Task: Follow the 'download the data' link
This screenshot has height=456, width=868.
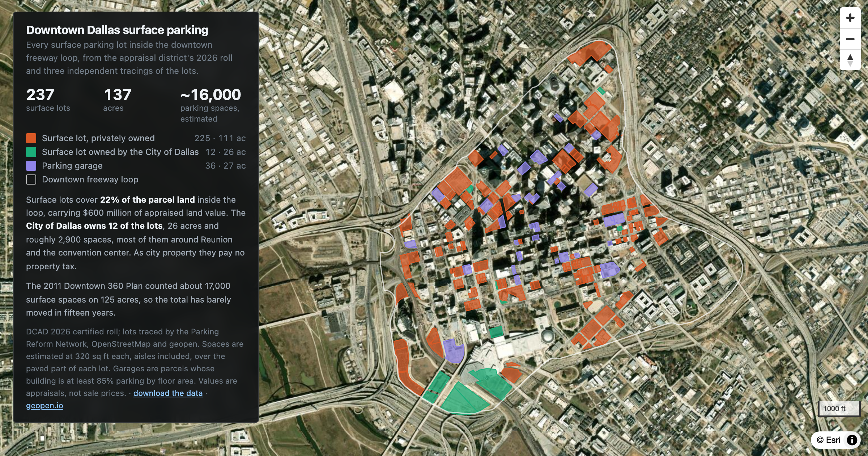Action: (168, 393)
